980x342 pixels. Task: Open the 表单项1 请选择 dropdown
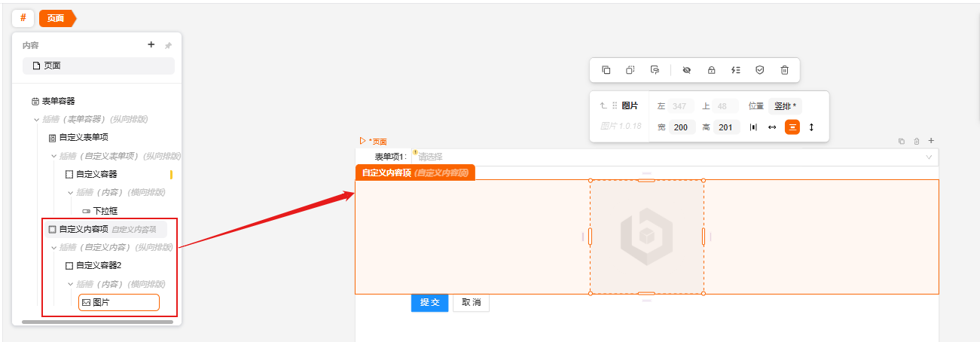point(670,157)
